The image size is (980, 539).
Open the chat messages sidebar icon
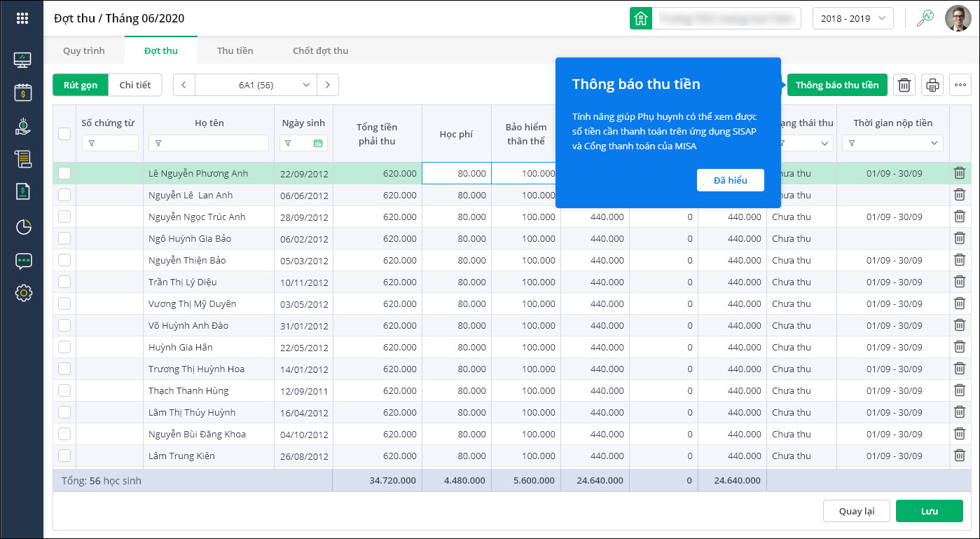click(23, 261)
